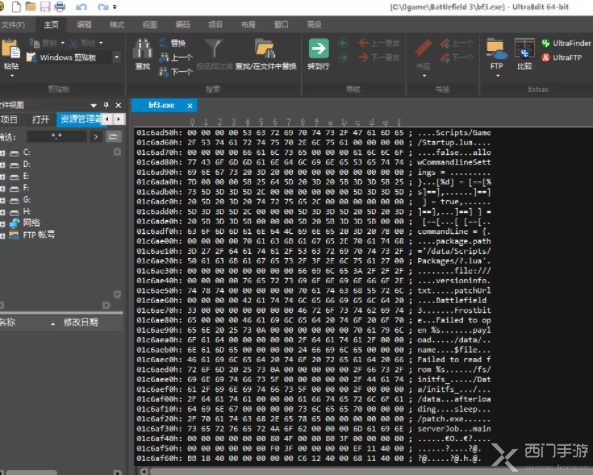Viewport: 593px width, 475px height.
Task: Click the Print icon in quick access toolbar
Action: 60,6
